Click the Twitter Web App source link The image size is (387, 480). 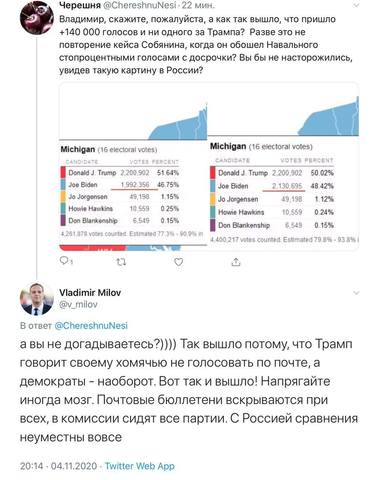click(x=140, y=466)
